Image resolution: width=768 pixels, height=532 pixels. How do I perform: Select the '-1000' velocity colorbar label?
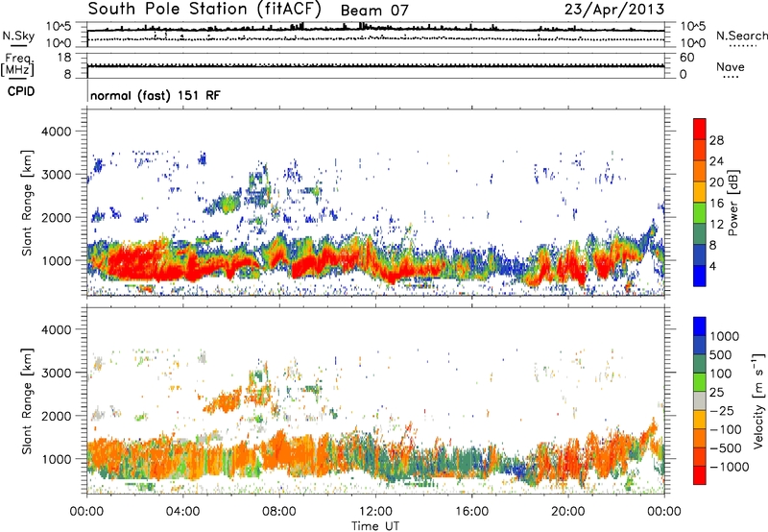pos(730,467)
